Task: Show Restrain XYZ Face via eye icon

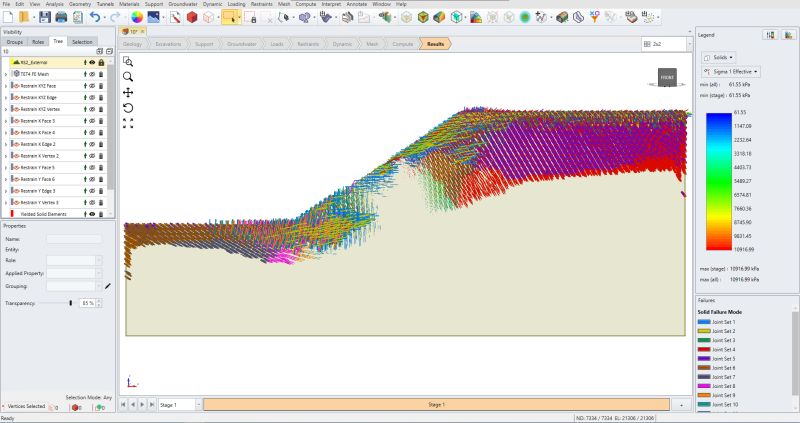Action: click(92, 86)
